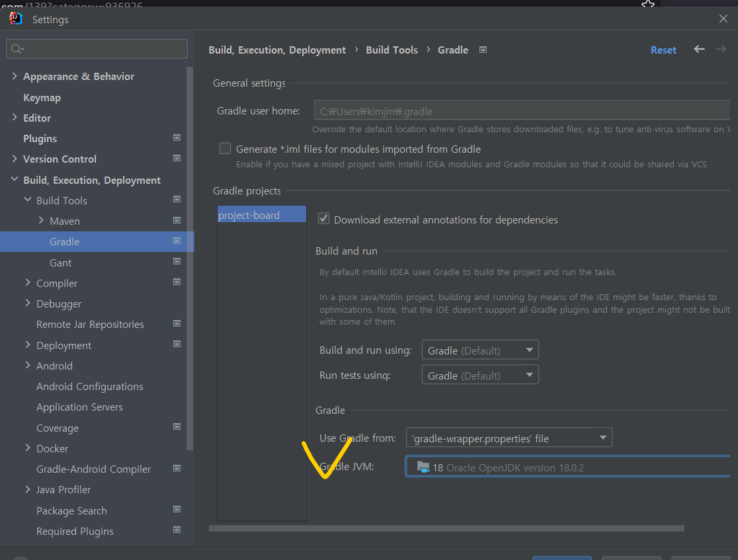Expand the Docker node
This screenshot has height=560, width=738.
click(28, 448)
